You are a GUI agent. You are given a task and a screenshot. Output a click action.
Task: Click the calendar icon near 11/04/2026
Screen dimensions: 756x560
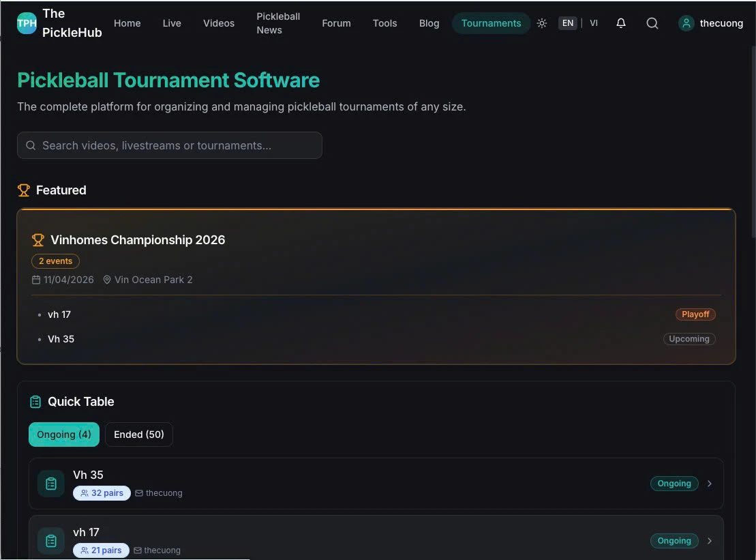pyautogui.click(x=35, y=279)
